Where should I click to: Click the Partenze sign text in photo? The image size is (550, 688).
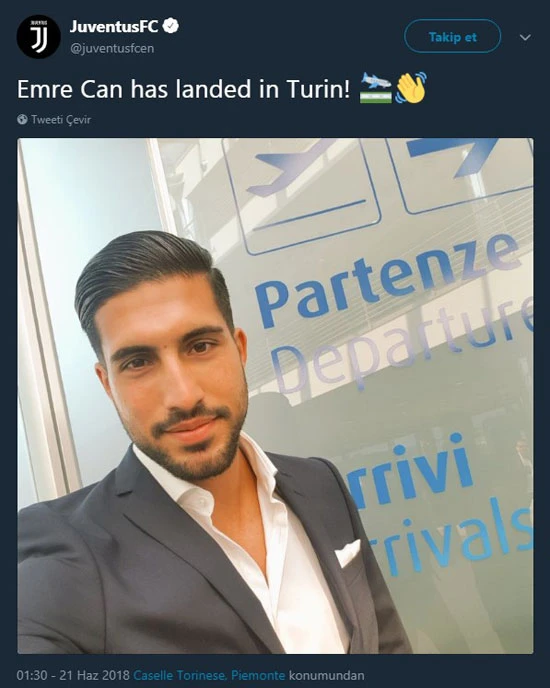pos(388,281)
